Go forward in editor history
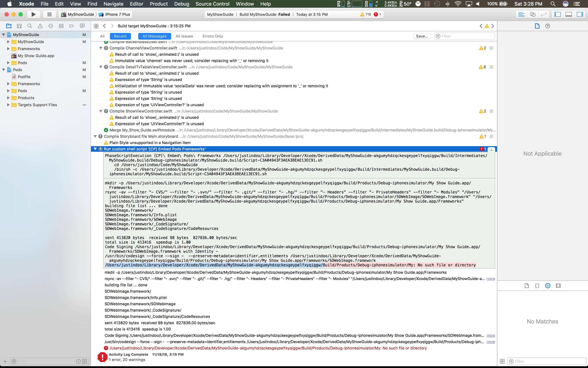The height and width of the screenshot is (368, 588). tap(112, 26)
